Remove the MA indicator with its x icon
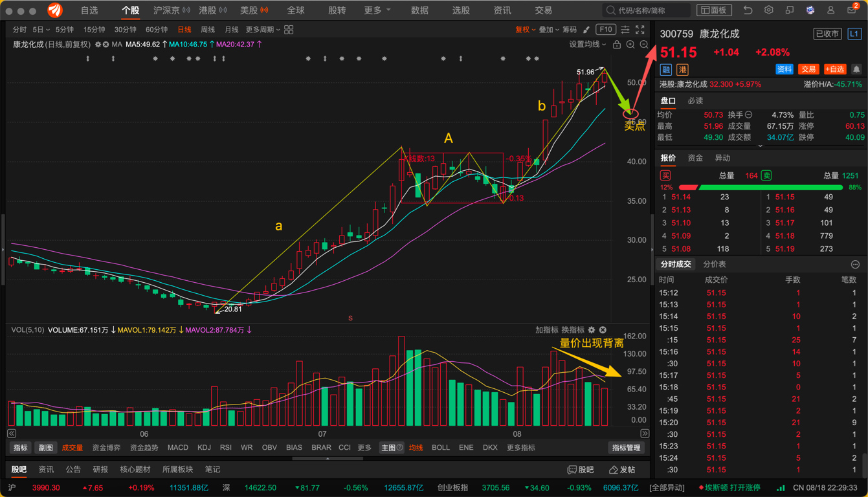 click(x=106, y=45)
